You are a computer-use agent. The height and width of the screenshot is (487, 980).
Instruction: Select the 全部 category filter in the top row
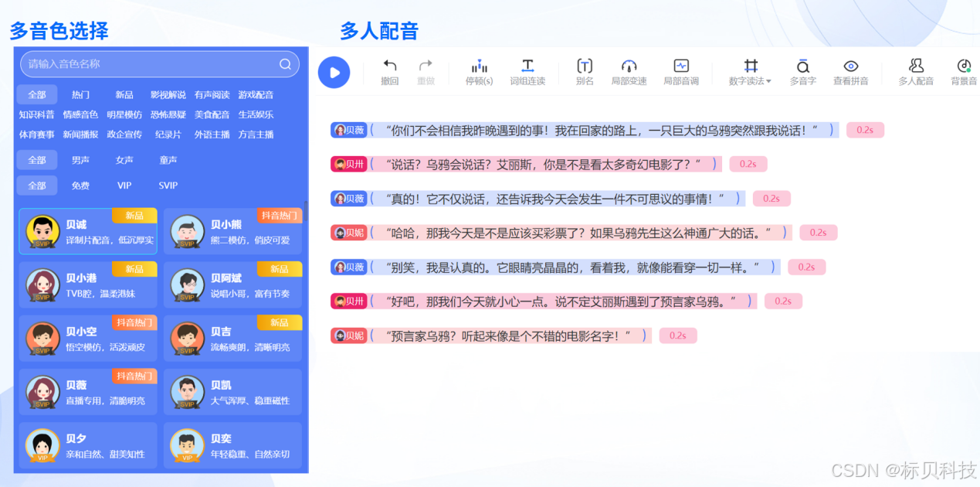pos(37,94)
